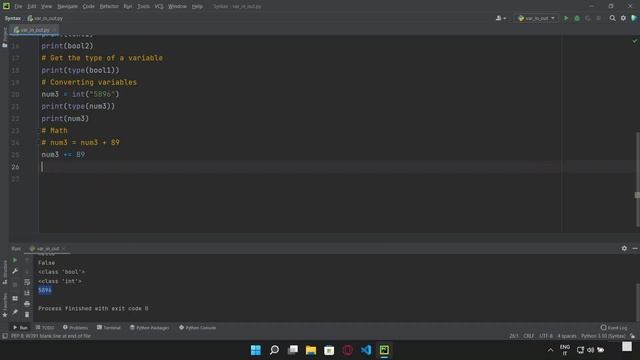Screen dimensions: 640x360
Task: Open Run panel settings gear
Action: [624, 248]
